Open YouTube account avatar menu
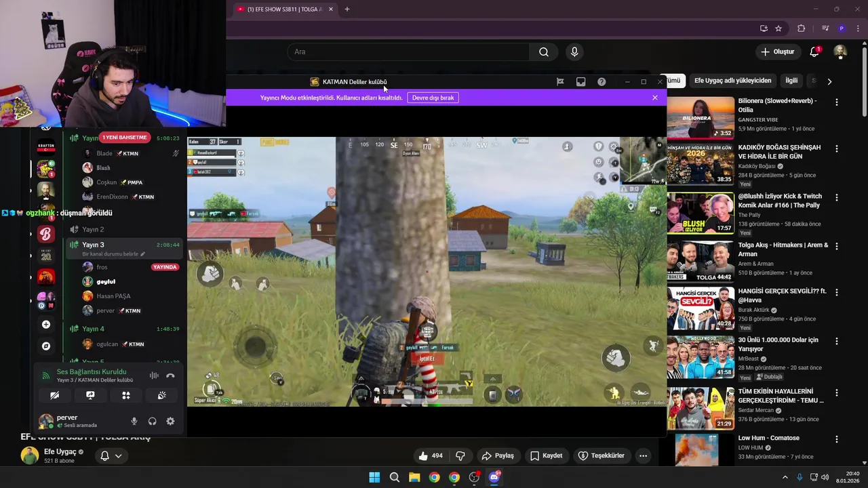Viewport: 868px width, 488px height. point(840,52)
